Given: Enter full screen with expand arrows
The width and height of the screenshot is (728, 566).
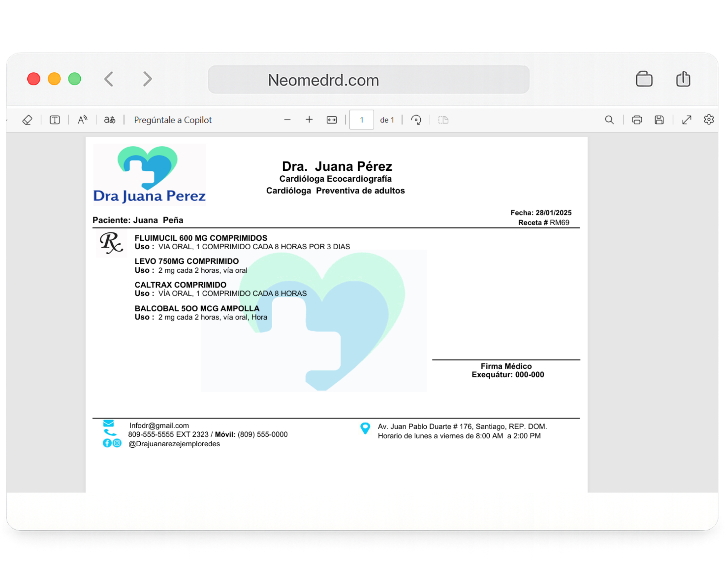Looking at the screenshot, I should 687,120.
